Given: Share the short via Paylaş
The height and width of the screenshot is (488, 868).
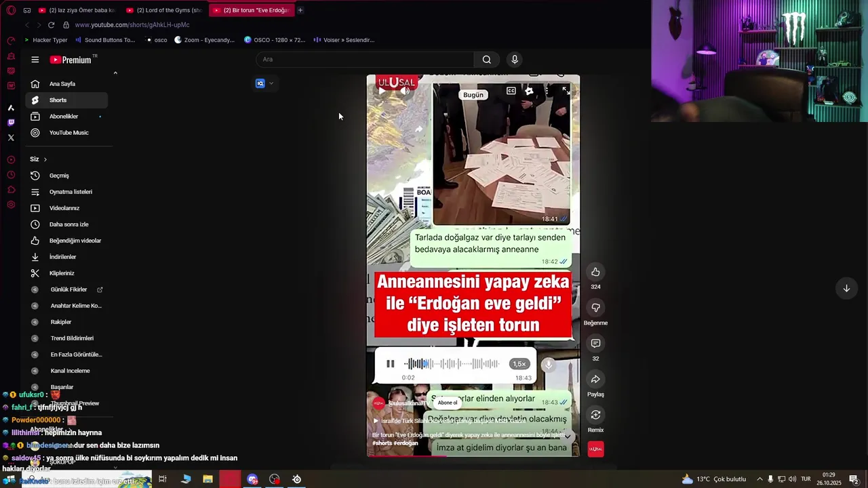Looking at the screenshot, I should [595, 379].
